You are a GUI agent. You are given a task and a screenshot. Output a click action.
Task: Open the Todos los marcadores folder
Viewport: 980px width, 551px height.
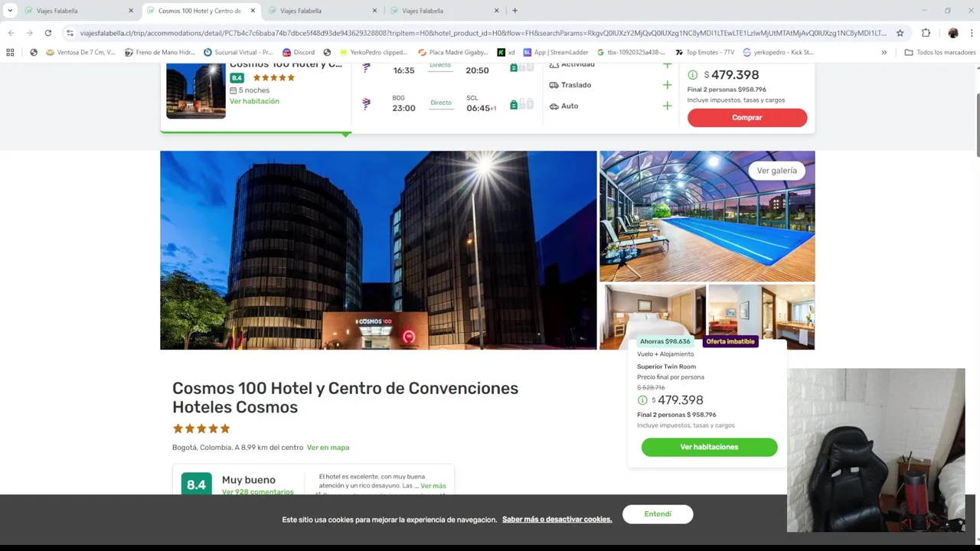pyautogui.click(x=940, y=52)
